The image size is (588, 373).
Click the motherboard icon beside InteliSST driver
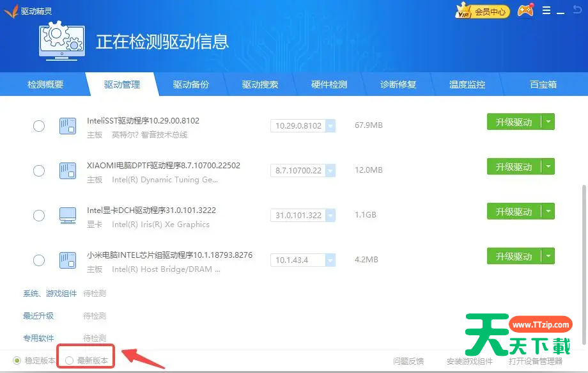(x=68, y=125)
